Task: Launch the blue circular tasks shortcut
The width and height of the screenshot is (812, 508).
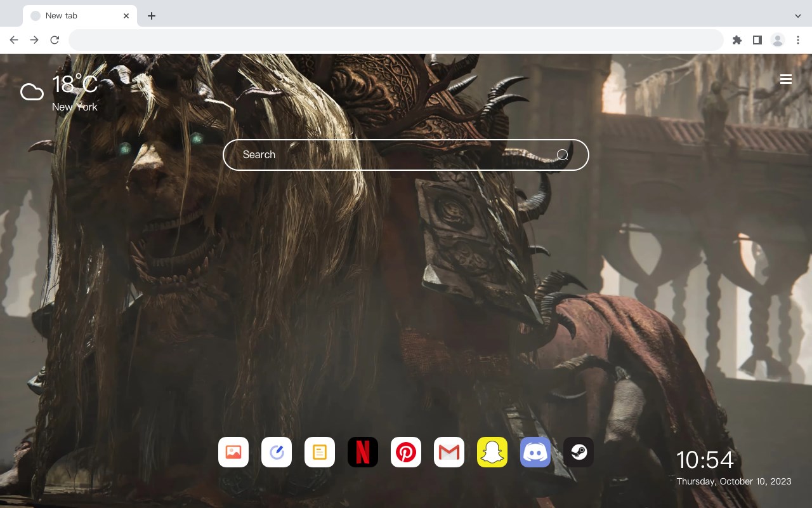Action: 277,452
